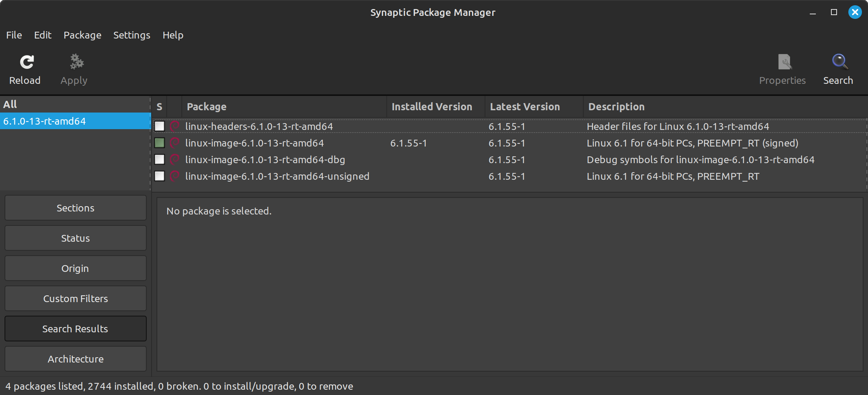Click latest version cell of the amd64-unsigned row

point(507,176)
